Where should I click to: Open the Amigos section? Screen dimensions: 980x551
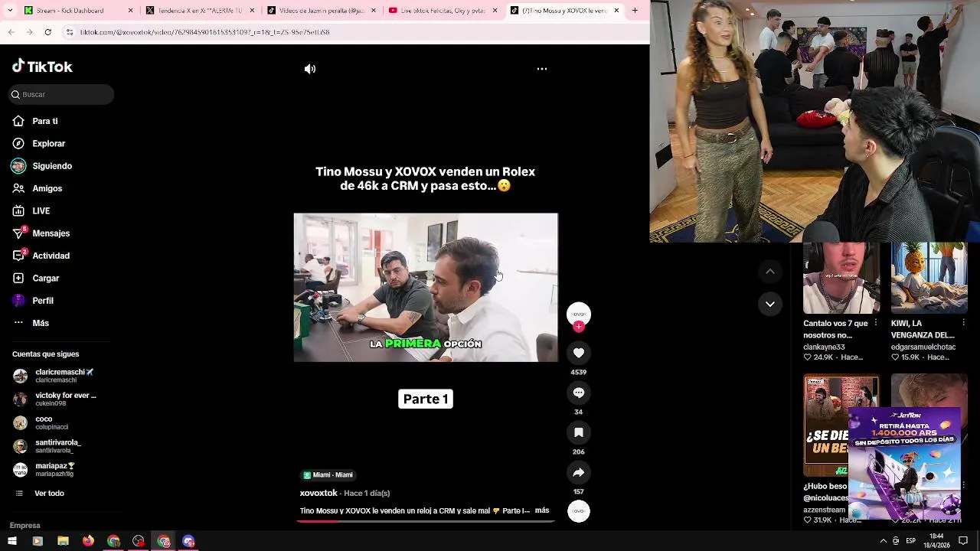[x=47, y=188]
